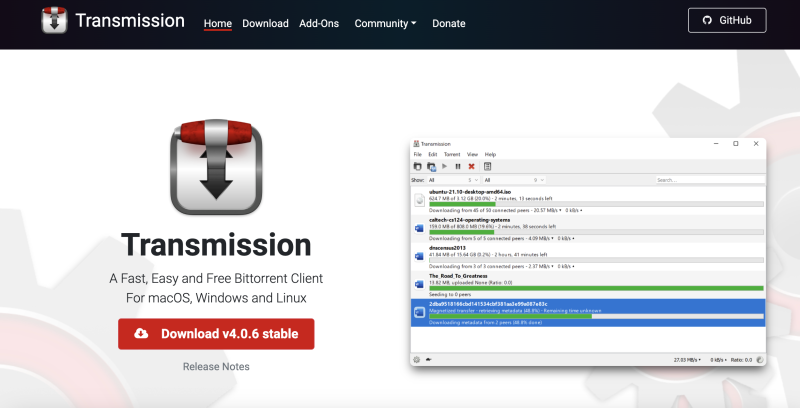Click Open Torrent icon in app toolbar
The height and width of the screenshot is (408, 800).
point(417,166)
